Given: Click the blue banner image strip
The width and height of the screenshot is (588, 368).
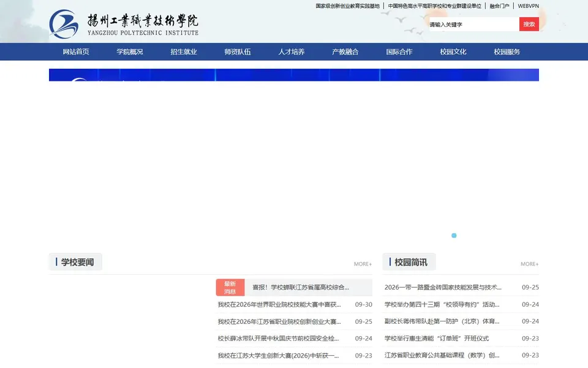Looking at the screenshot, I should [294, 75].
